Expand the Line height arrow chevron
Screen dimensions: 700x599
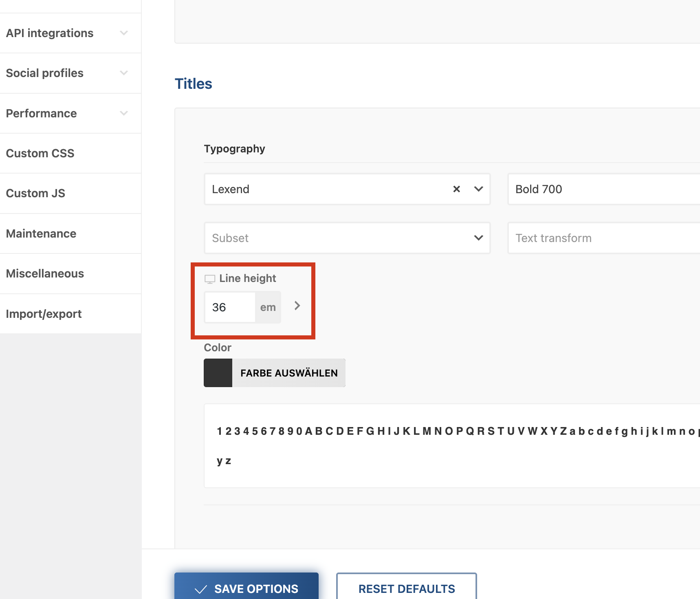coord(297,306)
